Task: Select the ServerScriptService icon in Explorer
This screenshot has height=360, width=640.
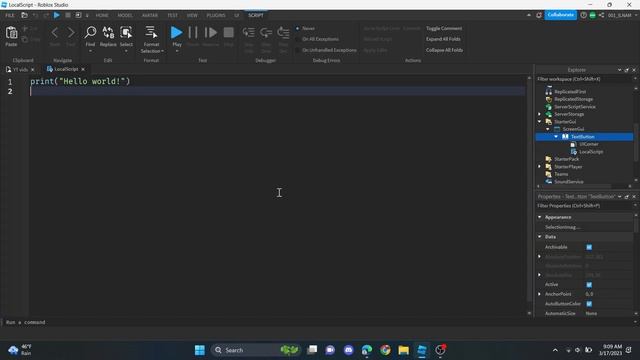Action: [x=549, y=107]
